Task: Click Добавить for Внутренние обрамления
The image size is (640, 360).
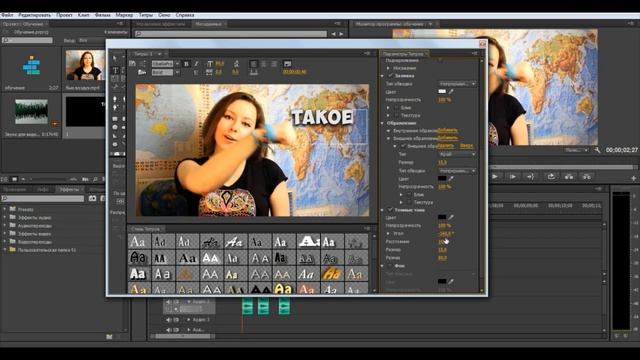Action: [448, 131]
